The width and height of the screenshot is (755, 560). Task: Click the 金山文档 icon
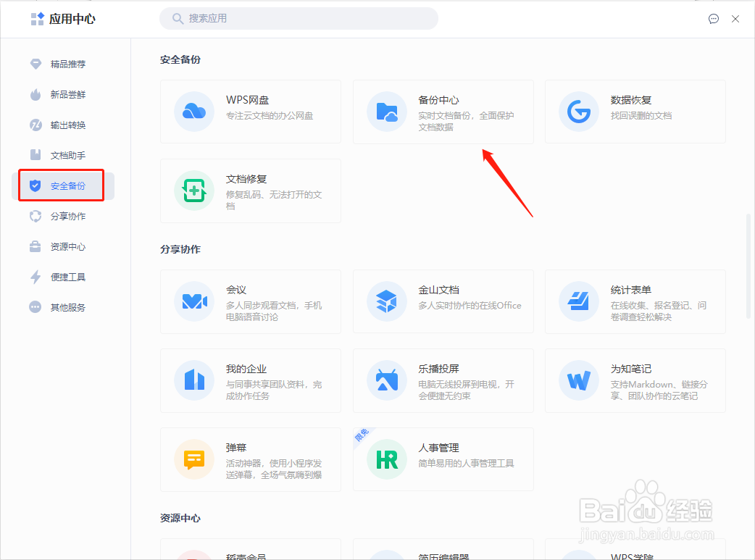tap(387, 301)
